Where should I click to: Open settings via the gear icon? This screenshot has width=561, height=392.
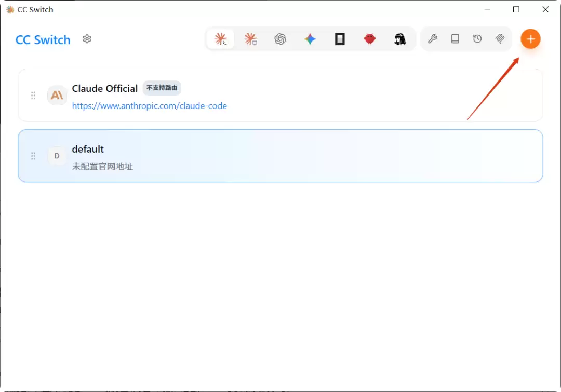click(x=87, y=38)
